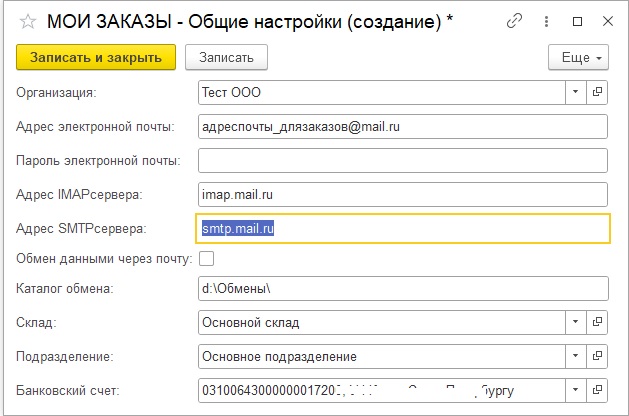The width and height of the screenshot is (629, 416).
Task: Click the Адрес IMAPсервера input field
Action: [x=402, y=194]
